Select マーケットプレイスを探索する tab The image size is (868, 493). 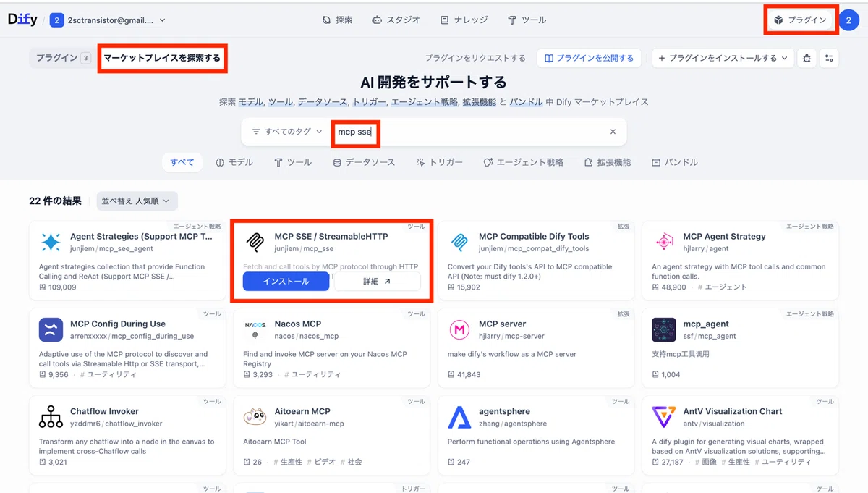[x=162, y=58]
